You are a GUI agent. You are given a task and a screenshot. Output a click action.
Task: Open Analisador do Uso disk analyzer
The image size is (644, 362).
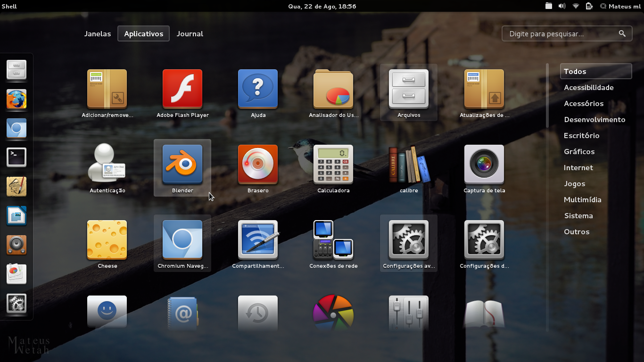click(x=333, y=93)
